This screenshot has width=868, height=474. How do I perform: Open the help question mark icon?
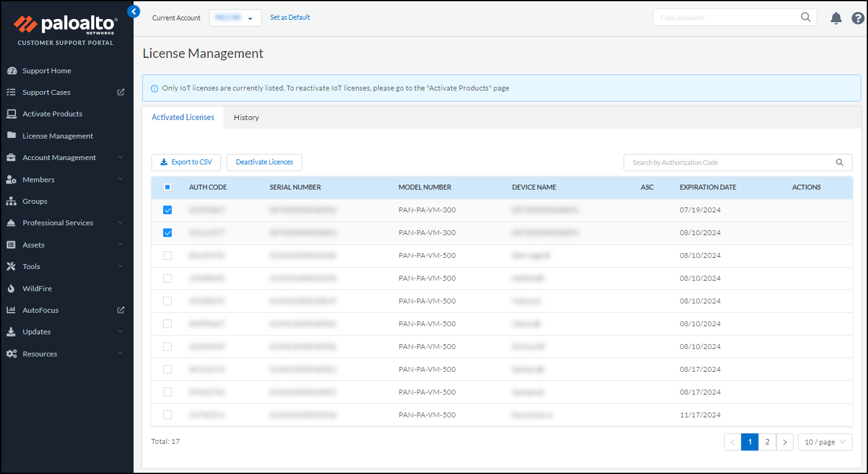pos(858,18)
